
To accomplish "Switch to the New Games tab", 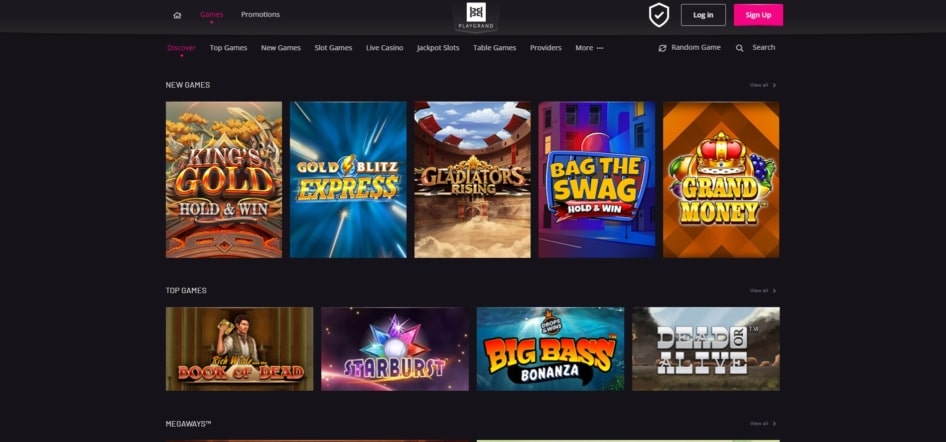I will pos(281,48).
